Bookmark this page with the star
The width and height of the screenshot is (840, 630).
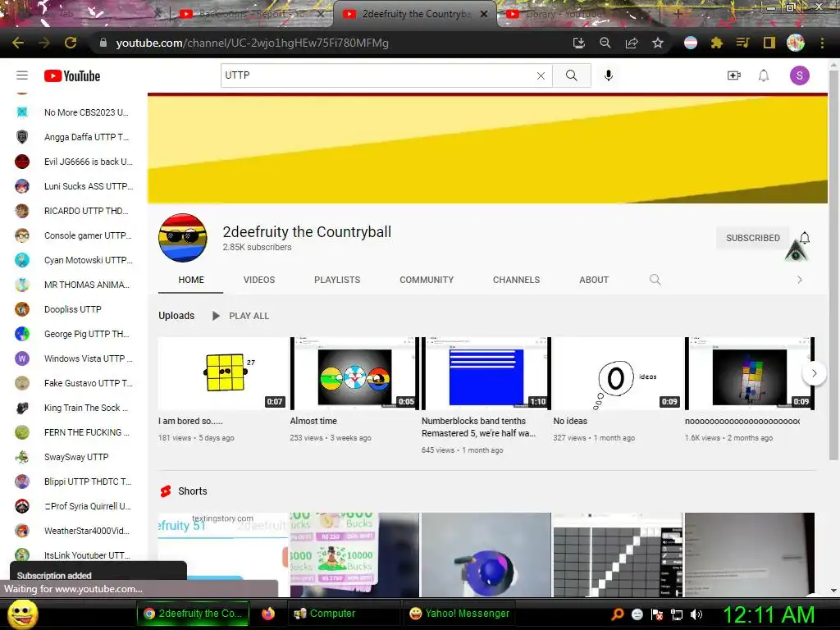tap(658, 43)
